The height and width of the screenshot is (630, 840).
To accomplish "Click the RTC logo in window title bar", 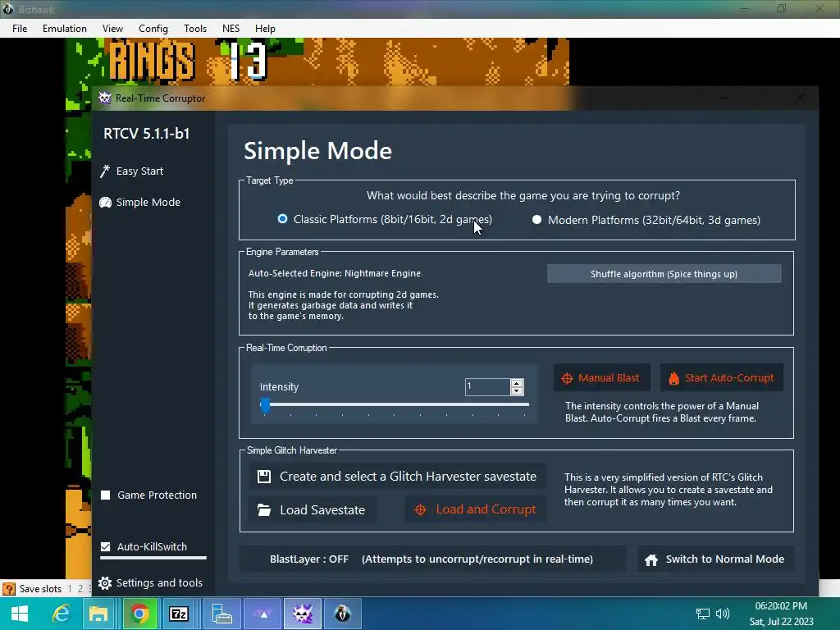I will pos(104,98).
